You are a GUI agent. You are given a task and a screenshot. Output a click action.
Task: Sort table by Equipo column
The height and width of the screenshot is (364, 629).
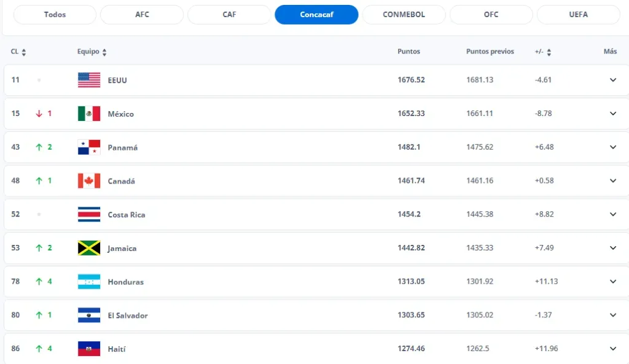[x=104, y=52]
